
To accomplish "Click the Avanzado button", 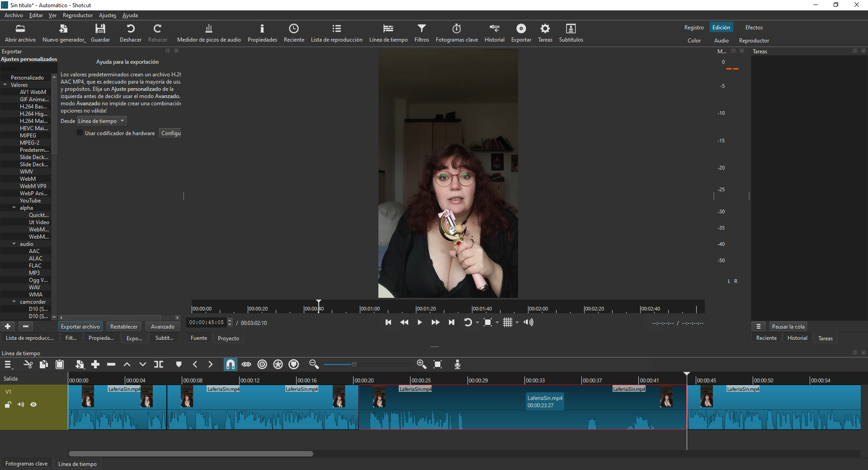I will pos(162,327).
